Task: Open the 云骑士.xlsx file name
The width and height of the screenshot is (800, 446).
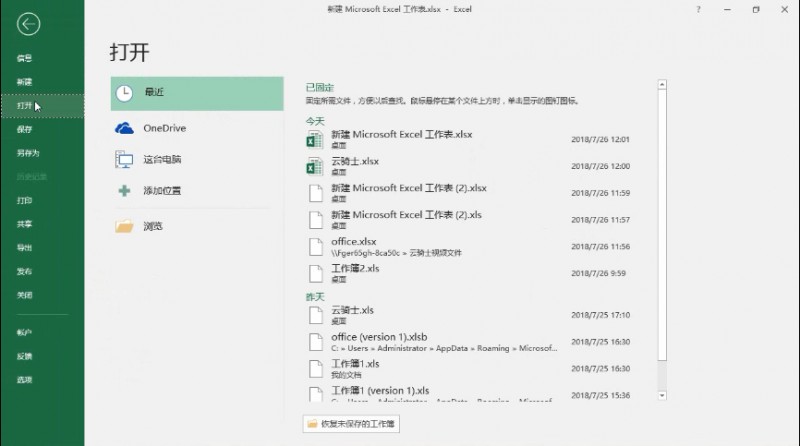Action: [355, 161]
